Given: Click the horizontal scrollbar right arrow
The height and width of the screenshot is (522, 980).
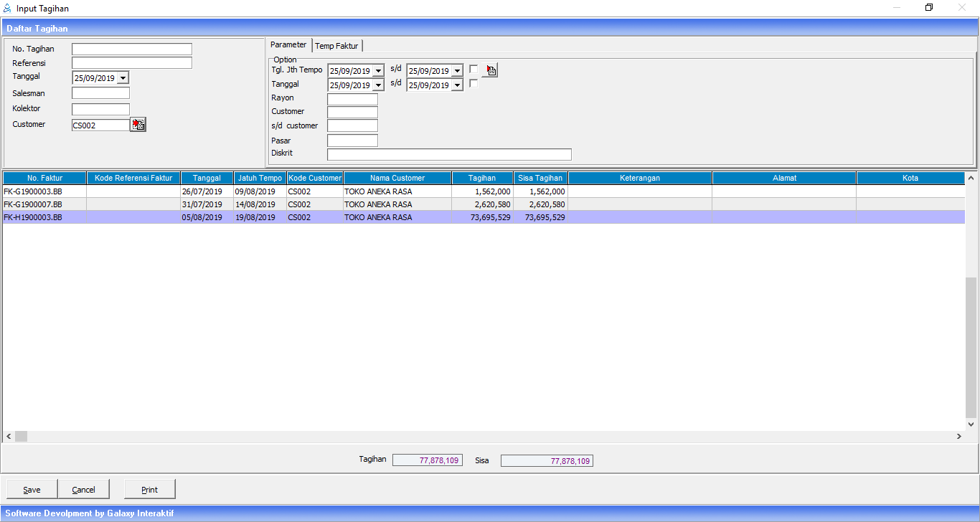Looking at the screenshot, I should click(958, 436).
